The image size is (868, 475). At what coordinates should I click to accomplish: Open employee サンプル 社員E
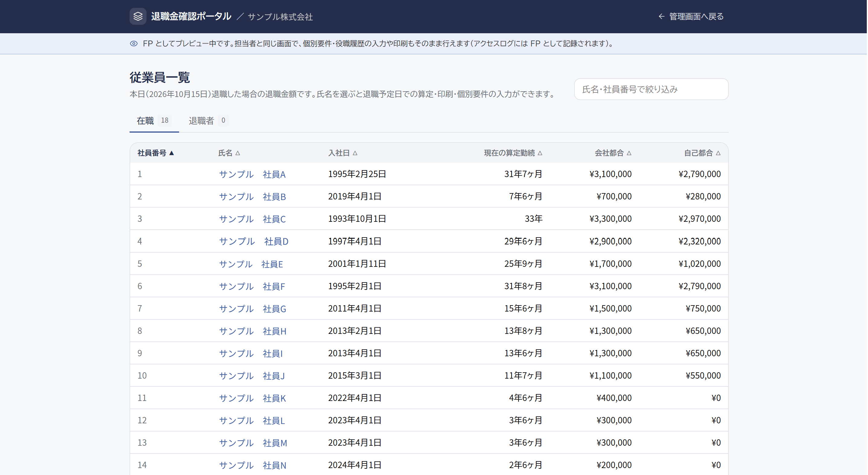[251, 264]
